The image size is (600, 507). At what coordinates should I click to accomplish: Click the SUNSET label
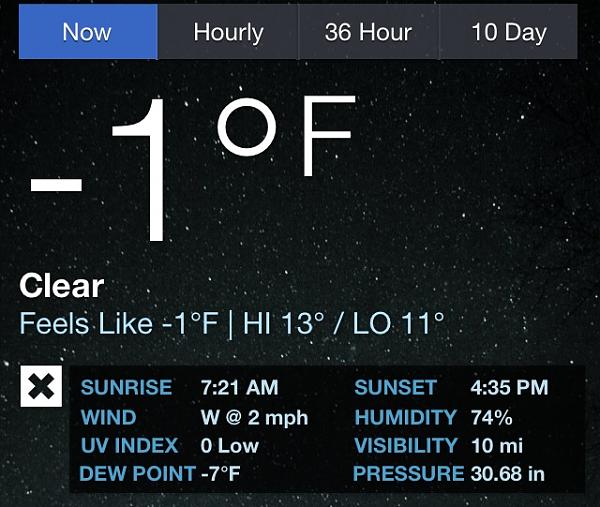click(x=395, y=387)
